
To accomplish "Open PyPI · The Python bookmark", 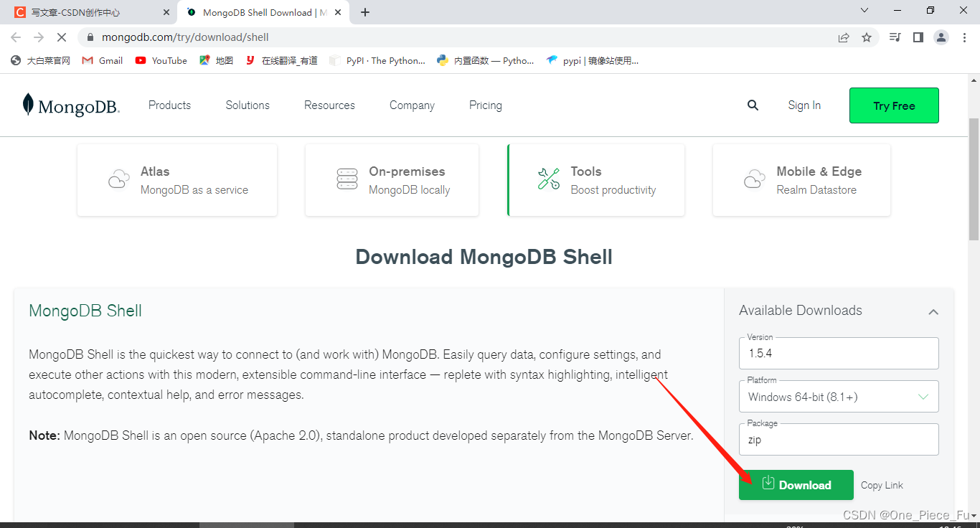I will point(377,61).
